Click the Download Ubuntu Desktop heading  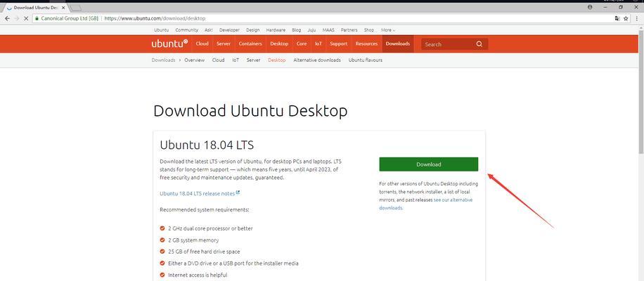click(x=250, y=111)
